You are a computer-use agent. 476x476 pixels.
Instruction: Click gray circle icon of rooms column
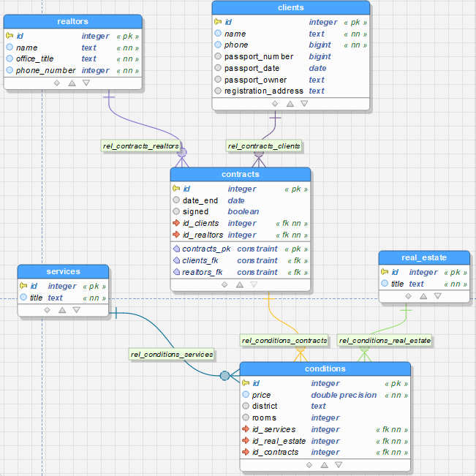[x=246, y=418]
